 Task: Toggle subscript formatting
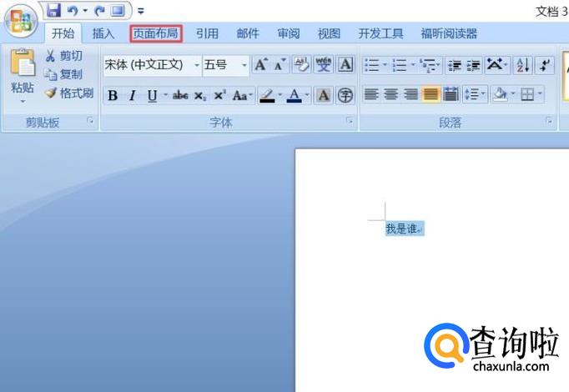pos(199,95)
